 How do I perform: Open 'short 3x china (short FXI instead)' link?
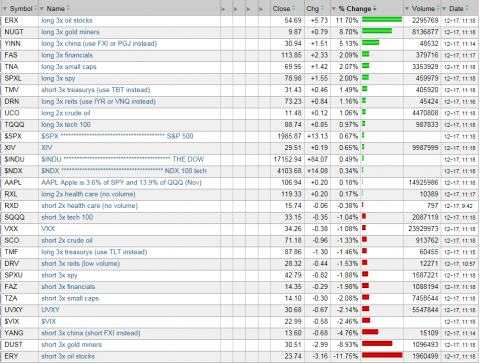pyautogui.click(x=91, y=333)
